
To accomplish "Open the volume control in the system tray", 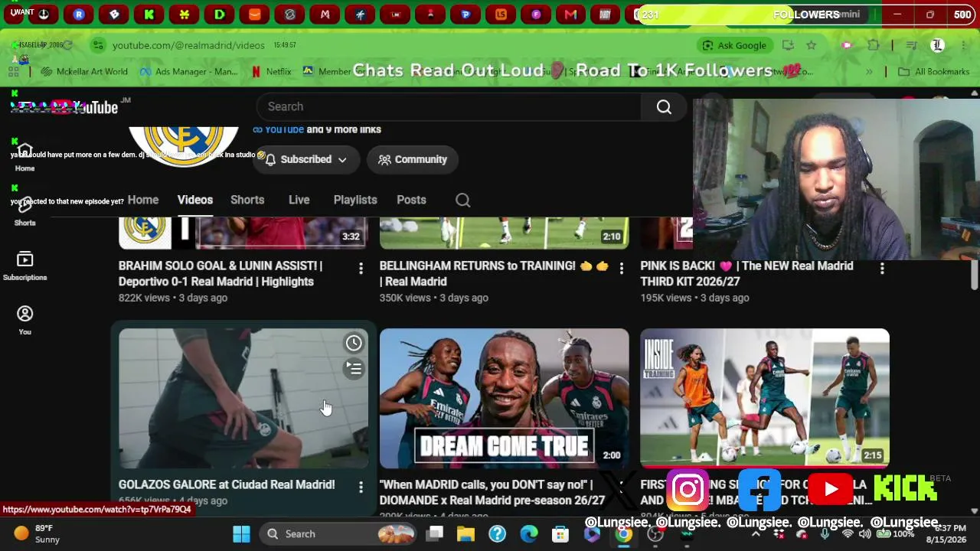I will pos(865,533).
